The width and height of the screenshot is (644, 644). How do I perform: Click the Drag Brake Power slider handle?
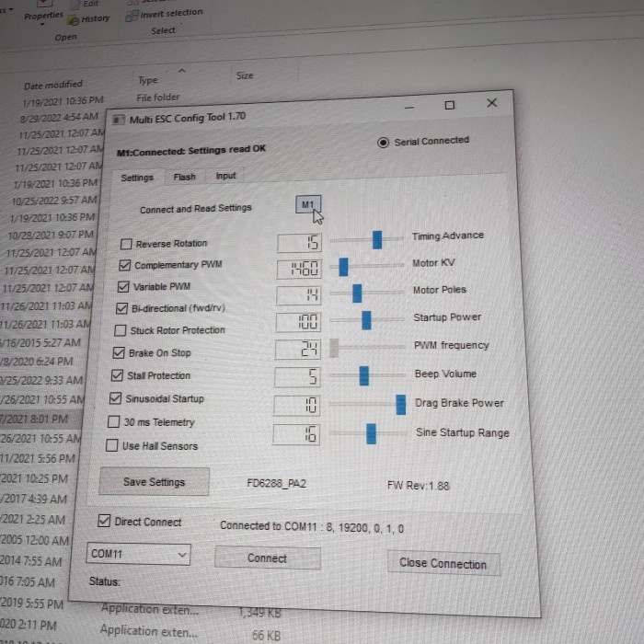(x=400, y=404)
